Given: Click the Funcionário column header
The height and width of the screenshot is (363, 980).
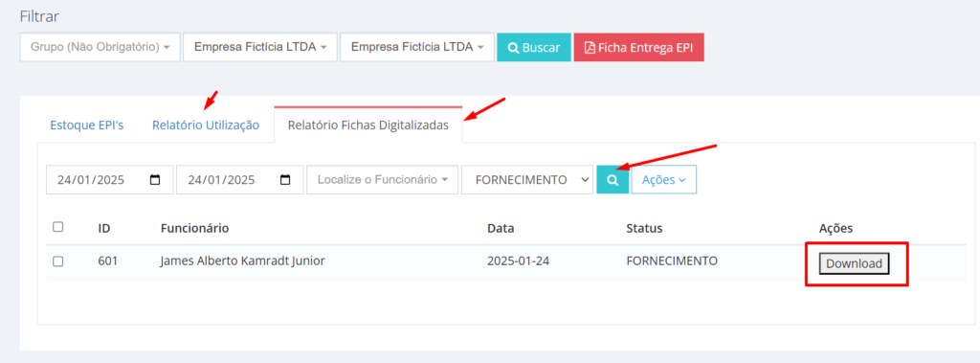Looking at the screenshot, I should click(194, 229).
